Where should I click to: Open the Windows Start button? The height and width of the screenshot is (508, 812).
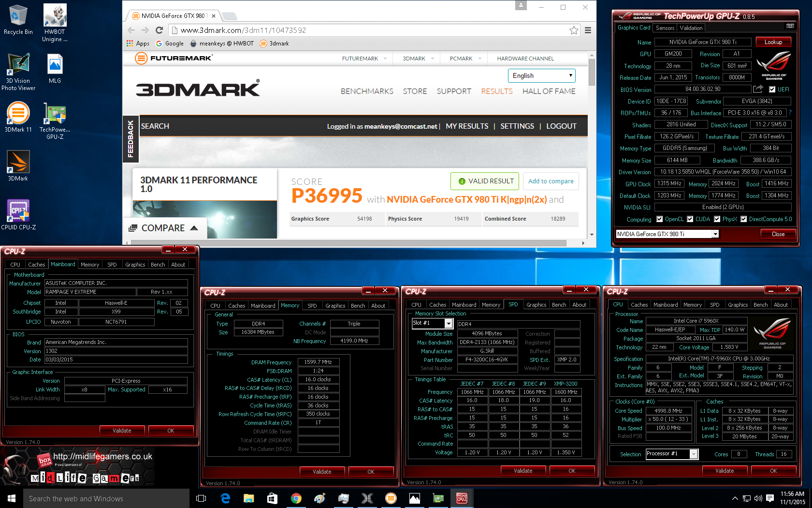tap(12, 498)
